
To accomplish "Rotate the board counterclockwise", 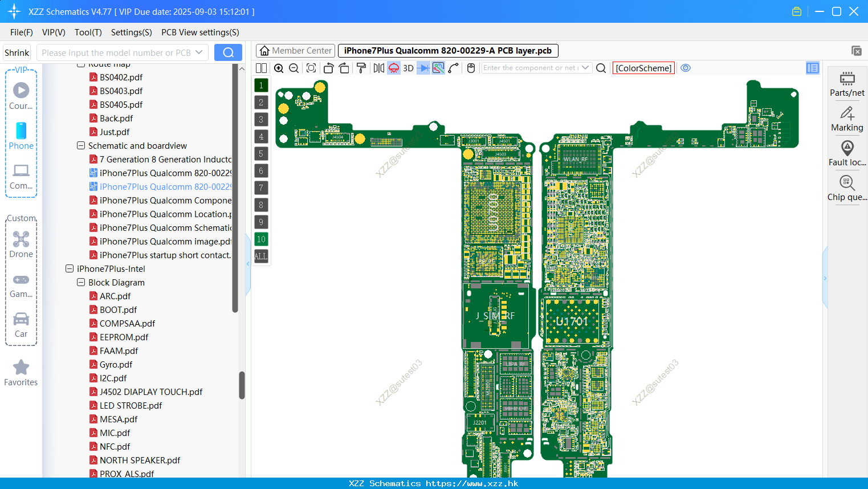I will tap(328, 68).
